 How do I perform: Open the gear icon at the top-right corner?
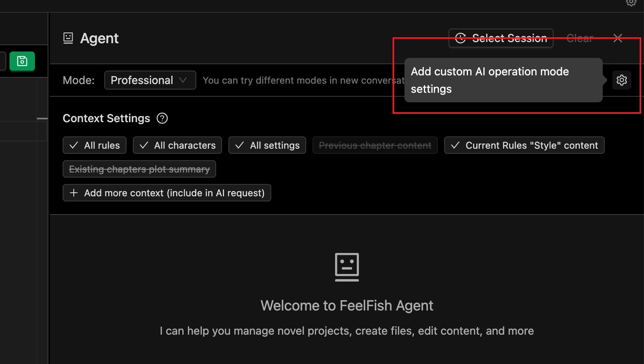pyautogui.click(x=631, y=2)
